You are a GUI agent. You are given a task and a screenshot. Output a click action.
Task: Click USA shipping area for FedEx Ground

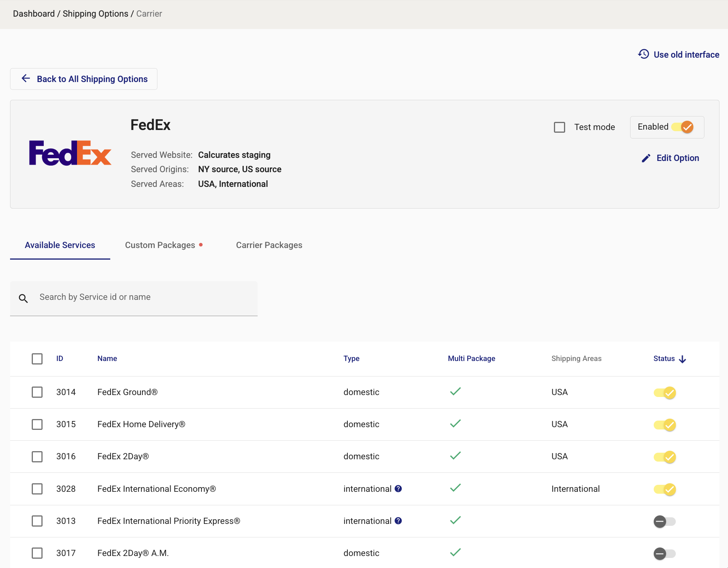[x=559, y=392]
